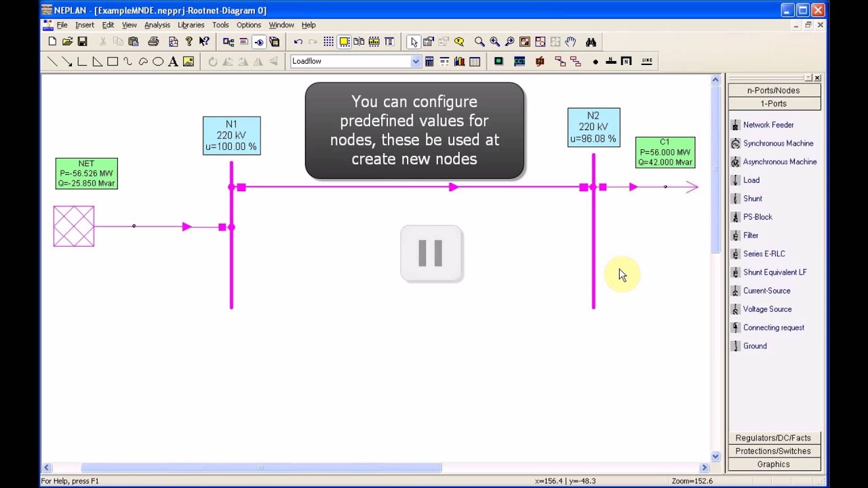Close the element palette panel
The width and height of the screenshot is (868, 488).
pyautogui.click(x=817, y=78)
